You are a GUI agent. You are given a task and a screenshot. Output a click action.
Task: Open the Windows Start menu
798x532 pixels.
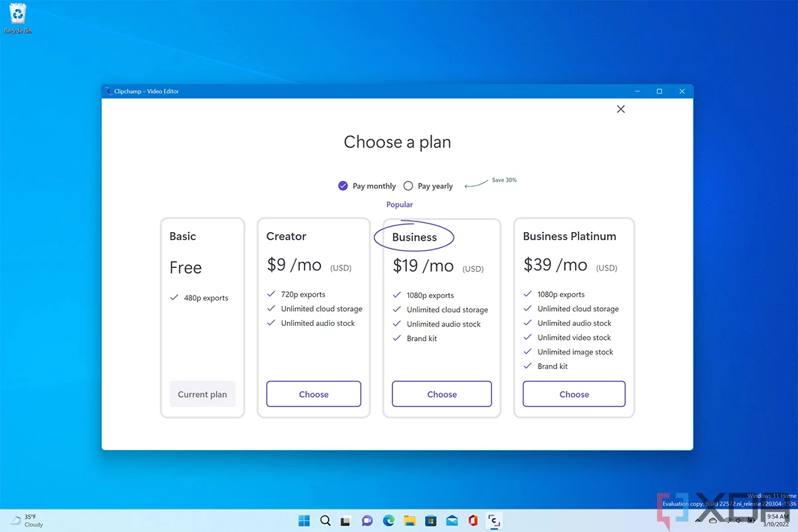click(304, 521)
